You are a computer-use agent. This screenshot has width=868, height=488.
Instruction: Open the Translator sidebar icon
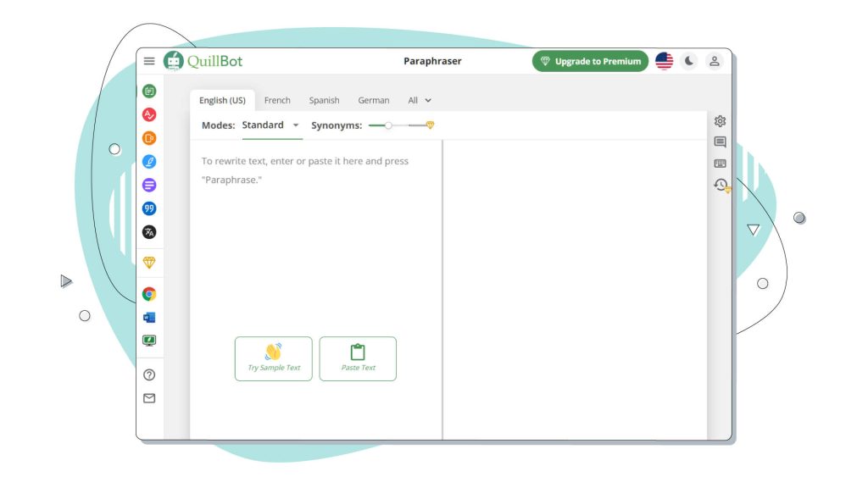tap(149, 232)
